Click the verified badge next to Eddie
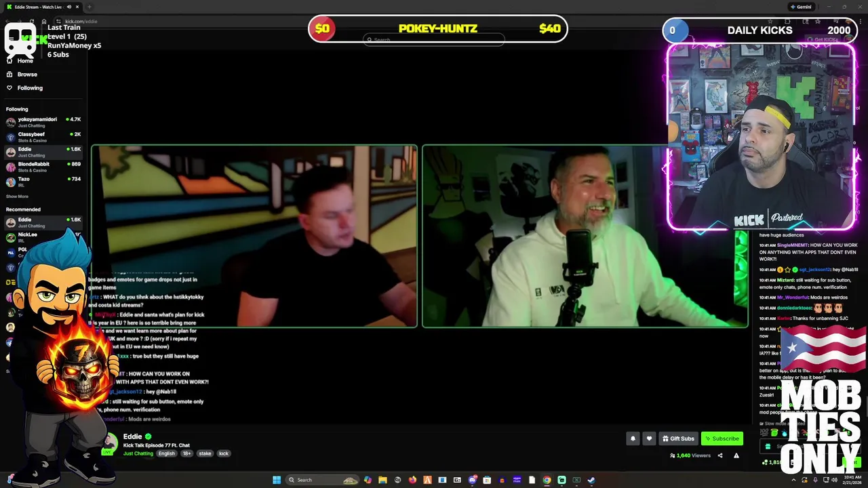This screenshot has width=868, height=488. coord(148,437)
